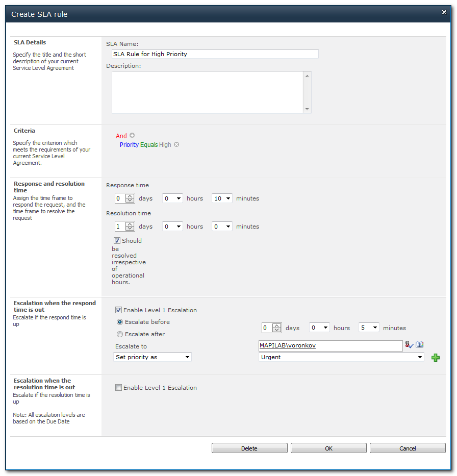The width and height of the screenshot is (457, 476).
Task: Open the address book browse icon
Action: tap(420, 345)
